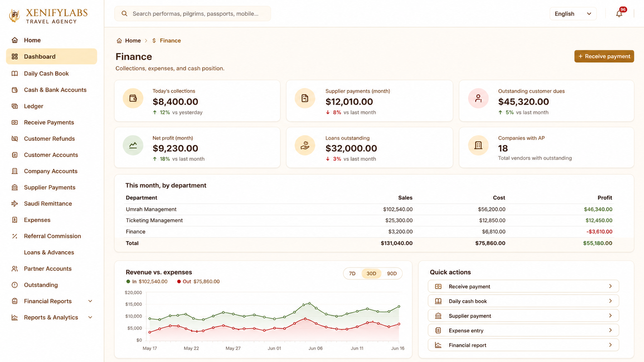Click the Ledger icon in sidebar
This screenshot has width=644, height=362.
tap(15, 106)
